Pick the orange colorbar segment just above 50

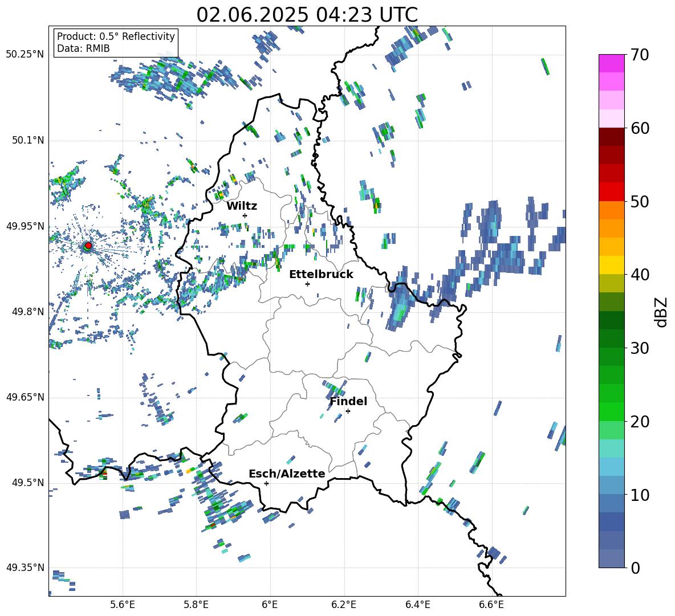pyautogui.click(x=611, y=210)
